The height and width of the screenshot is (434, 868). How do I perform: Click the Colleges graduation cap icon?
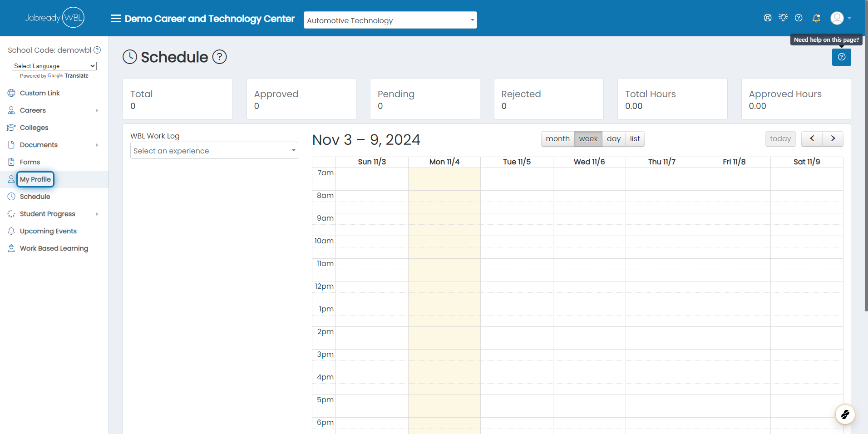click(11, 128)
